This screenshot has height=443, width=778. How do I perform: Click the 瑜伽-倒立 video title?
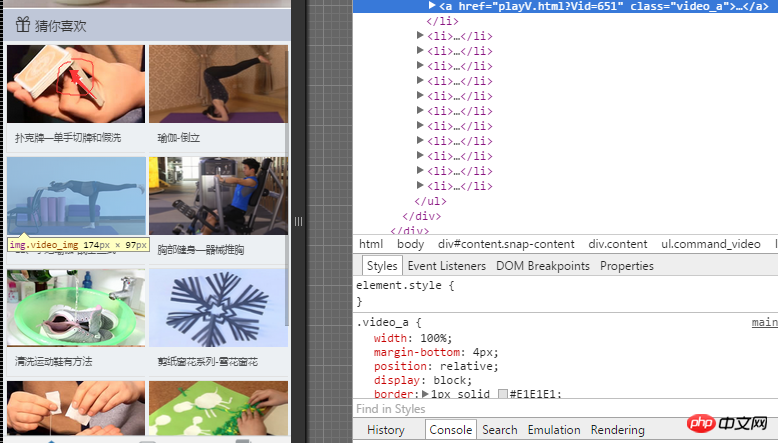point(178,137)
